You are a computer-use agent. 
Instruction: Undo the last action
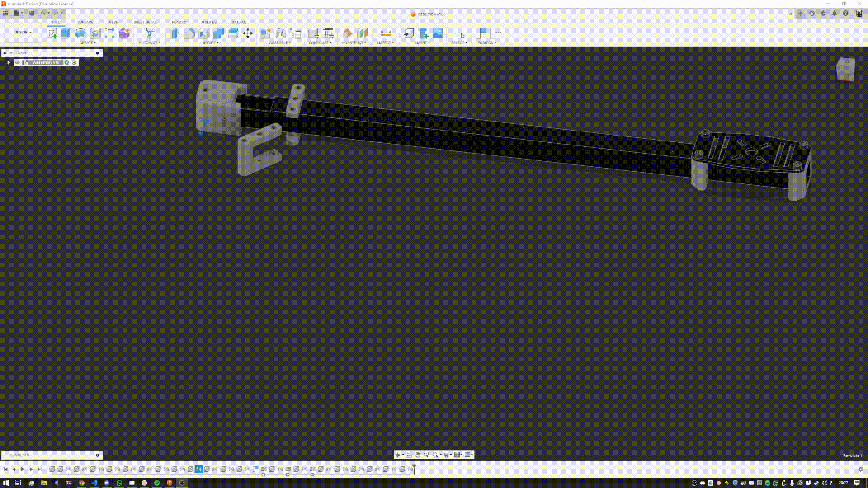[42, 13]
